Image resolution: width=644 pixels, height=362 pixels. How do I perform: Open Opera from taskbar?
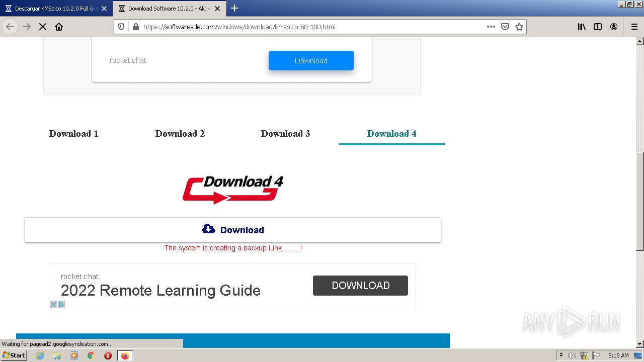tap(108, 355)
